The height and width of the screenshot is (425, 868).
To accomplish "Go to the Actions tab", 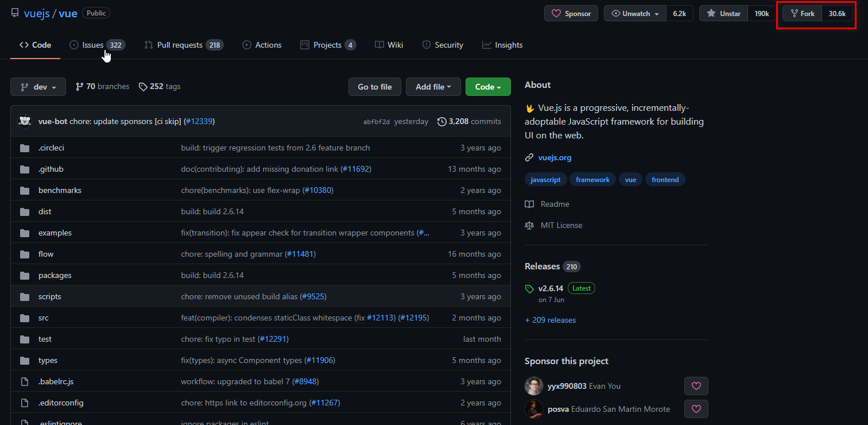I will tap(262, 45).
